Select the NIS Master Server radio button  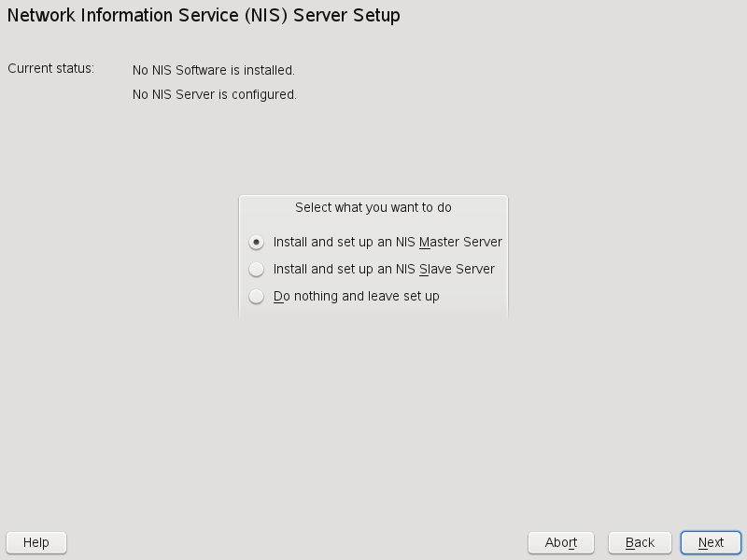pos(257,243)
